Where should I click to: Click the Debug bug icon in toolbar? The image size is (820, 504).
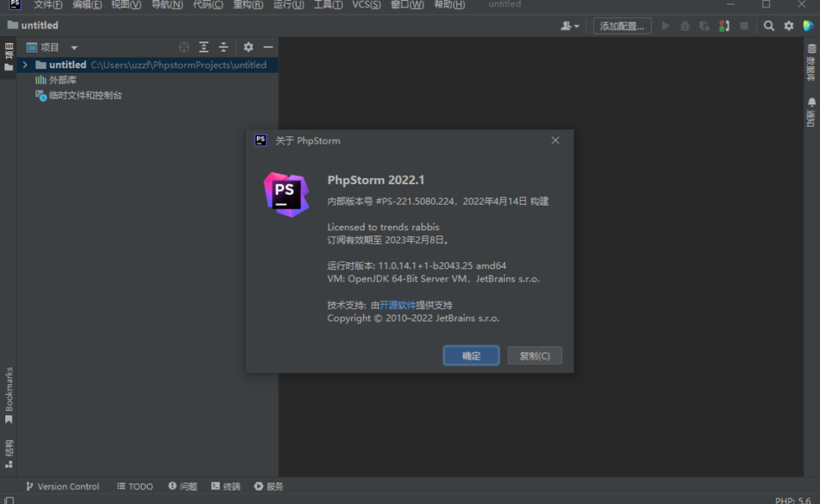[685, 25]
